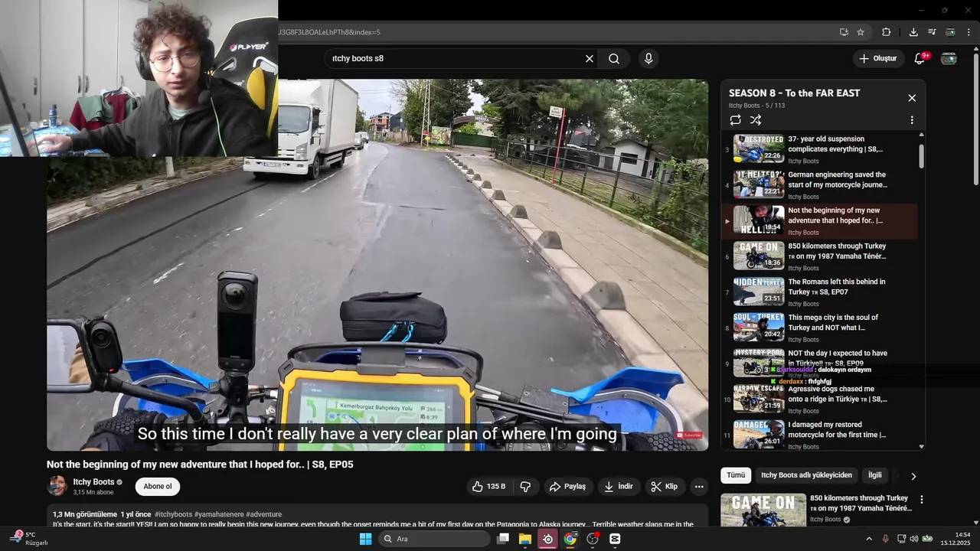This screenshot has width=980, height=551.
Task: Open recommended '850 kilometers through Turkey' thumbnail
Action: 763,510
